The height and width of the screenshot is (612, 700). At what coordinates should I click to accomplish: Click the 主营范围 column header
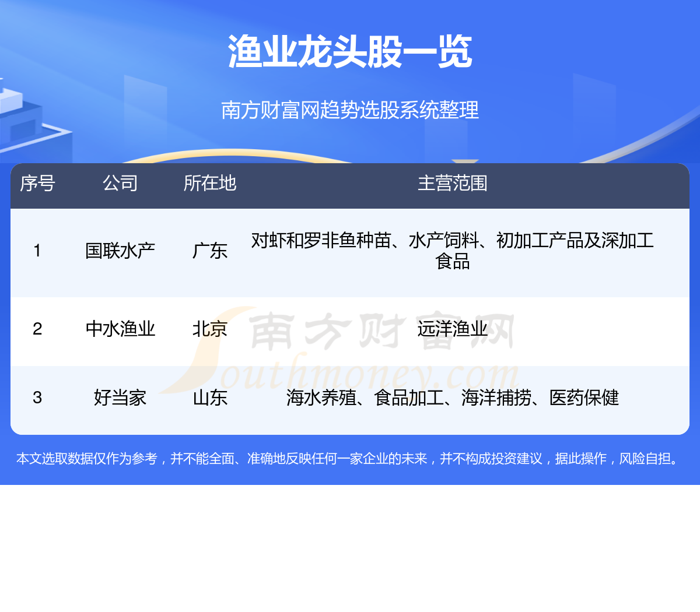(x=453, y=183)
